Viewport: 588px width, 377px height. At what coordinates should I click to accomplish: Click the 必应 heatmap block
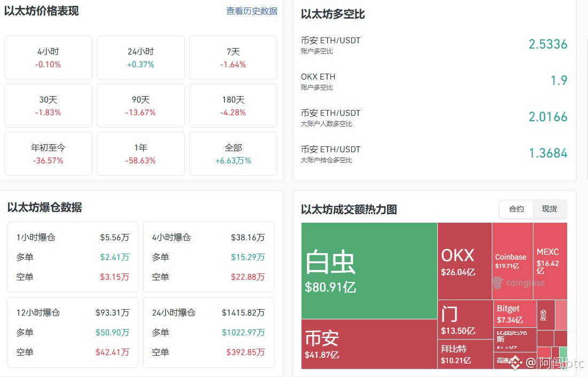[546, 315]
